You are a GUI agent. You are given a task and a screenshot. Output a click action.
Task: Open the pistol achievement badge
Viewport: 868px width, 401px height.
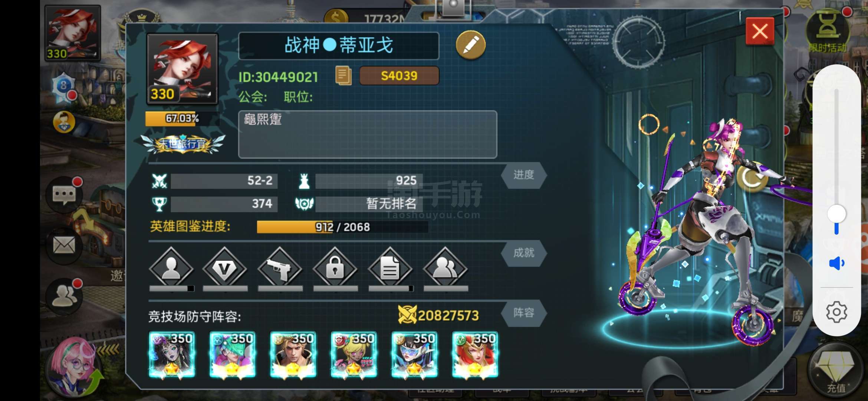click(280, 268)
